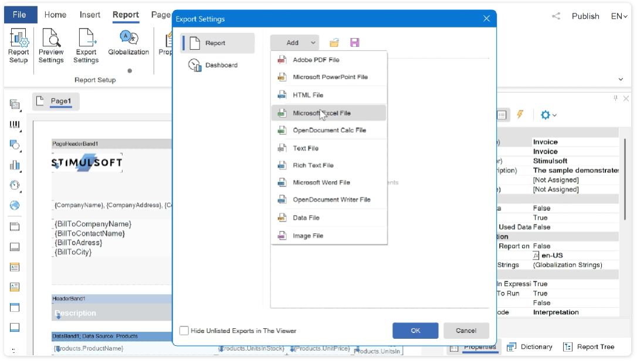Select the barcode tool in the toolbox

pos(15,125)
